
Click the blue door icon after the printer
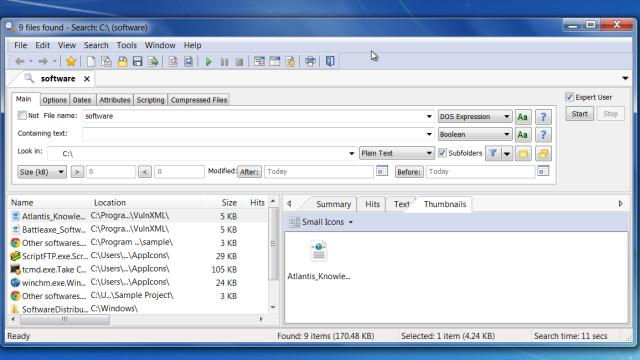330,62
